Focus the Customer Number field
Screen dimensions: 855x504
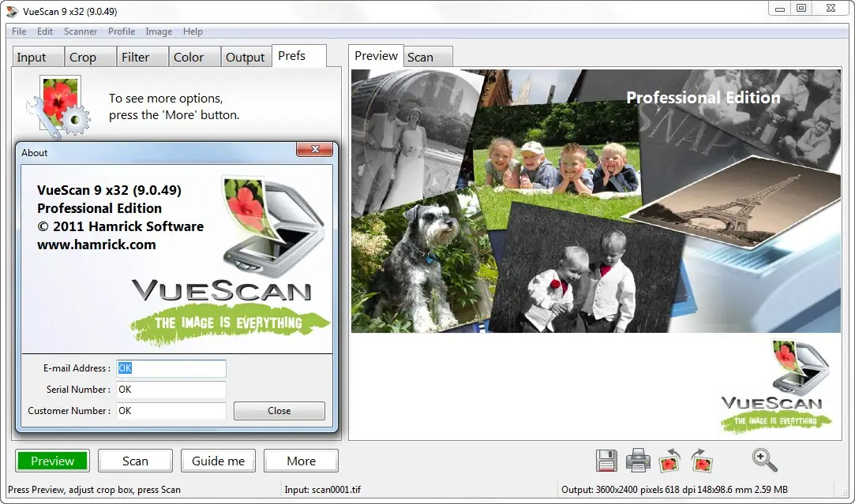pyautogui.click(x=171, y=411)
